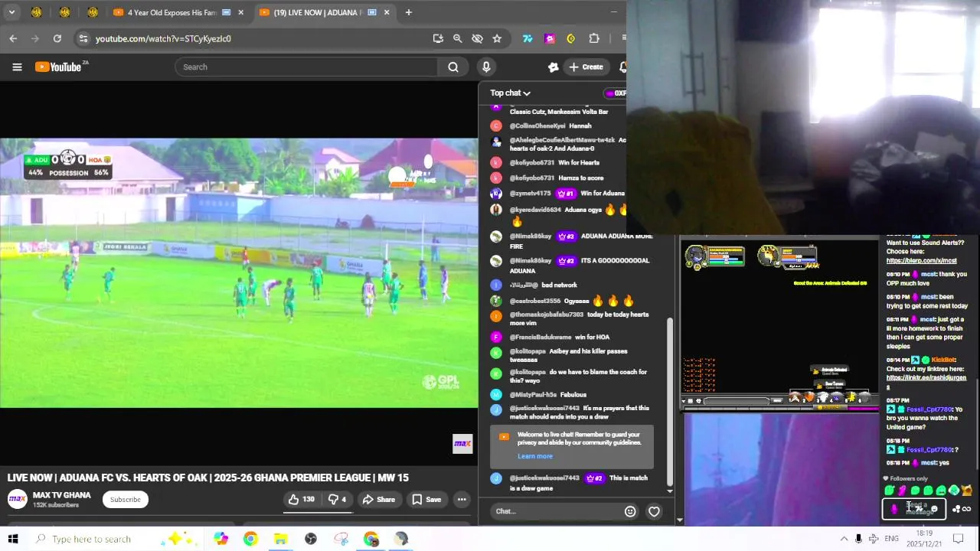Open a new Chrome tab
This screenshot has width=980, height=551.
[408, 12]
